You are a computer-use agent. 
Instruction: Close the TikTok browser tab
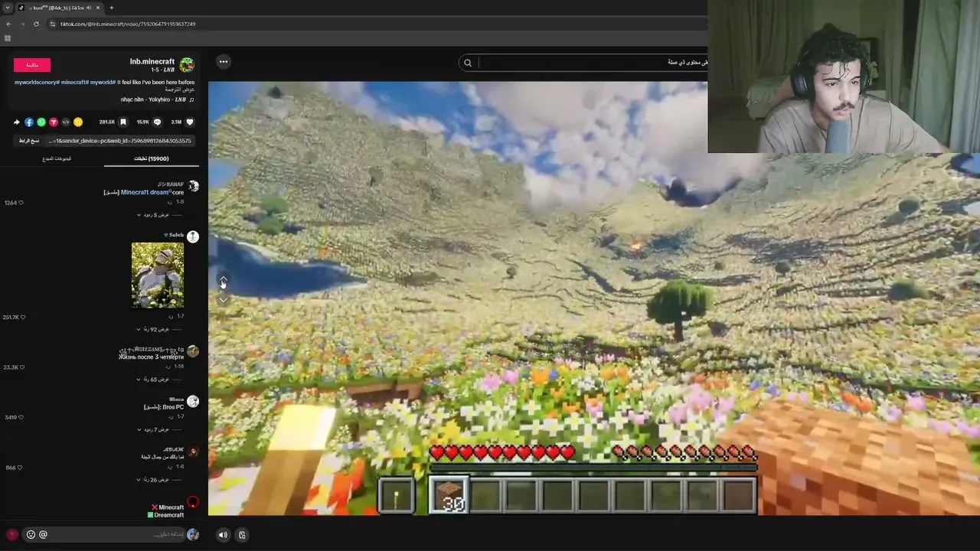[98, 8]
